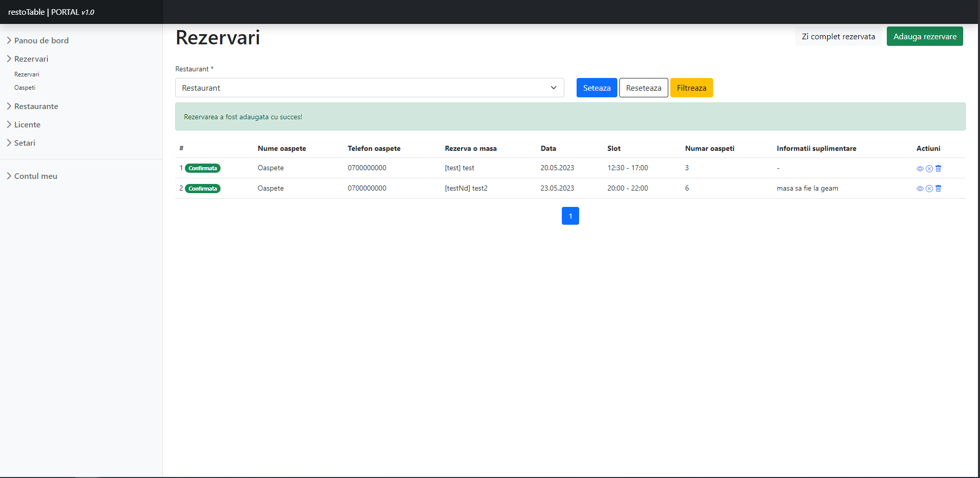Screen dimensions: 980x478
Task: Expand the Panou de bord sidebar section
Action: pos(41,40)
